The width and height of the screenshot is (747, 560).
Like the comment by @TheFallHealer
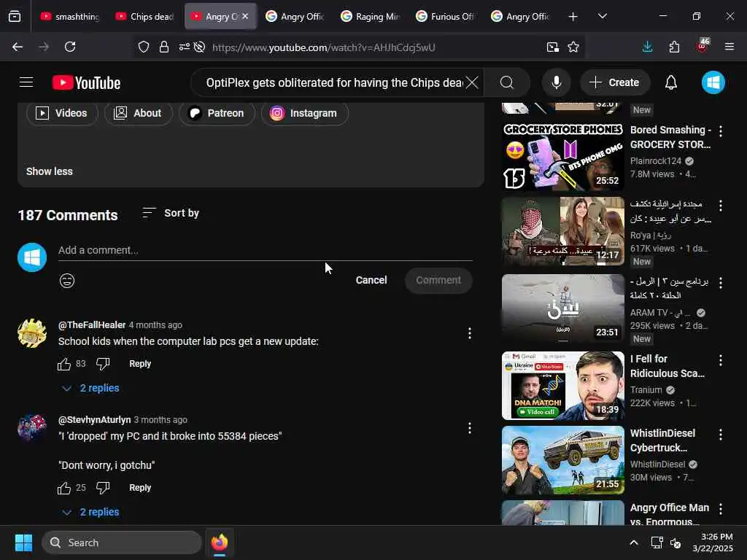pyautogui.click(x=64, y=364)
